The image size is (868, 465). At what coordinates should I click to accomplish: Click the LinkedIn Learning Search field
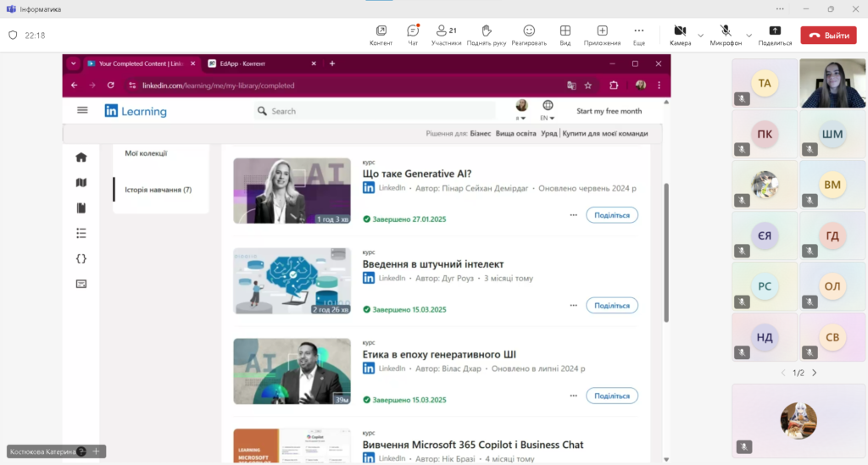[x=374, y=111]
